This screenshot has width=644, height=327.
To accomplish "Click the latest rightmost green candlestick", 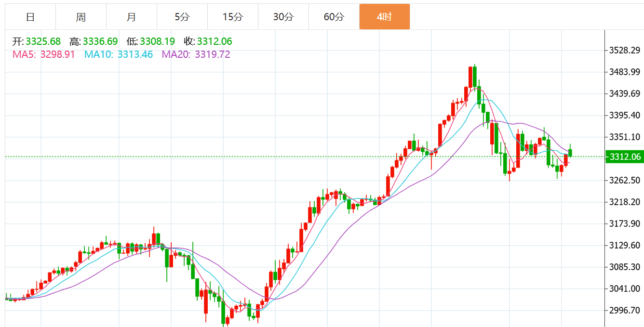I will click(570, 153).
